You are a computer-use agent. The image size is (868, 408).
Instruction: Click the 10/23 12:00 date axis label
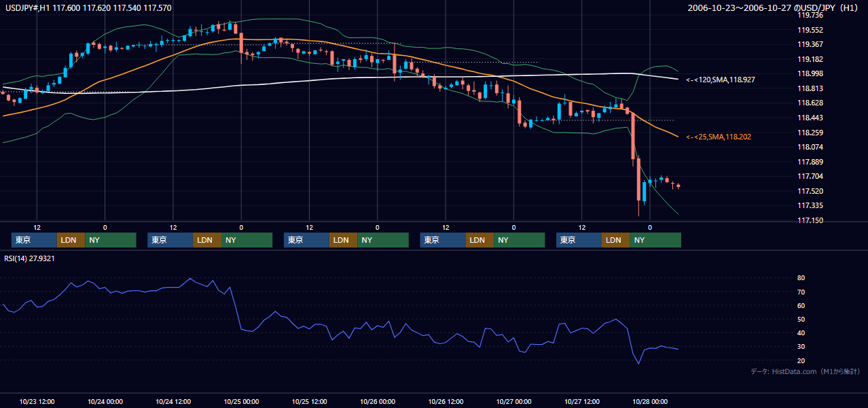[x=37, y=401]
